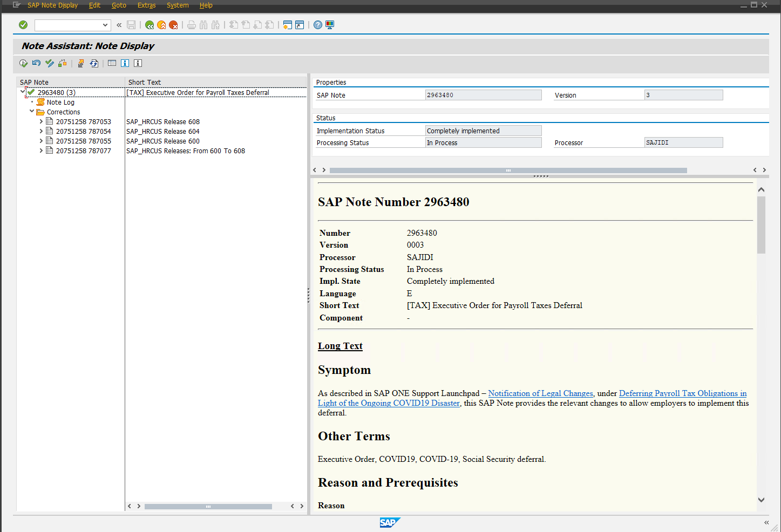This screenshot has width=781, height=532.
Task: Click the green-orange object hierarchy icon
Action: point(63,63)
